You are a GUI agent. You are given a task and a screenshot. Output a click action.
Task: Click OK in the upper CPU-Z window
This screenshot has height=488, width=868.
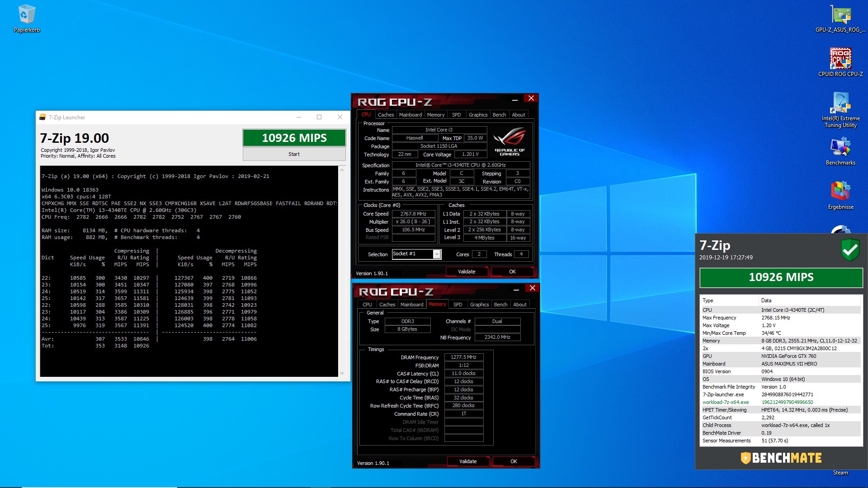[512, 272]
